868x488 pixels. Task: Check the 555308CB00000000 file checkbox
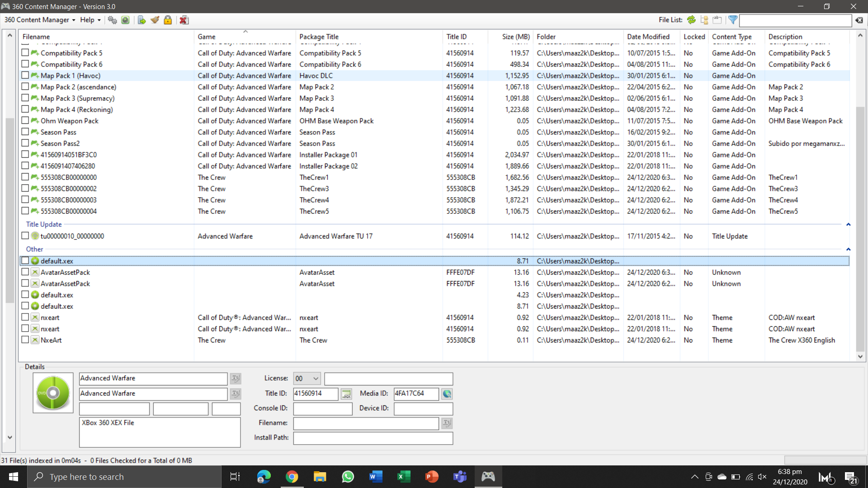tap(25, 177)
